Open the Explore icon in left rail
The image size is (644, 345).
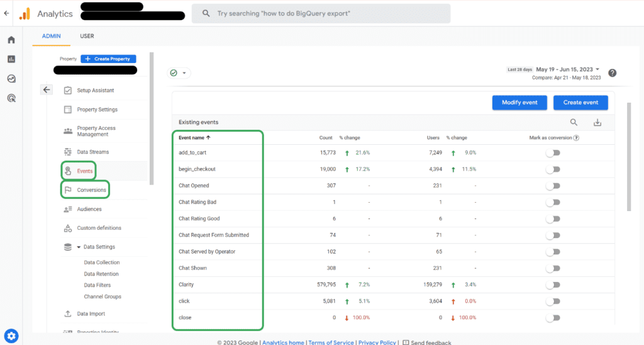(x=11, y=79)
